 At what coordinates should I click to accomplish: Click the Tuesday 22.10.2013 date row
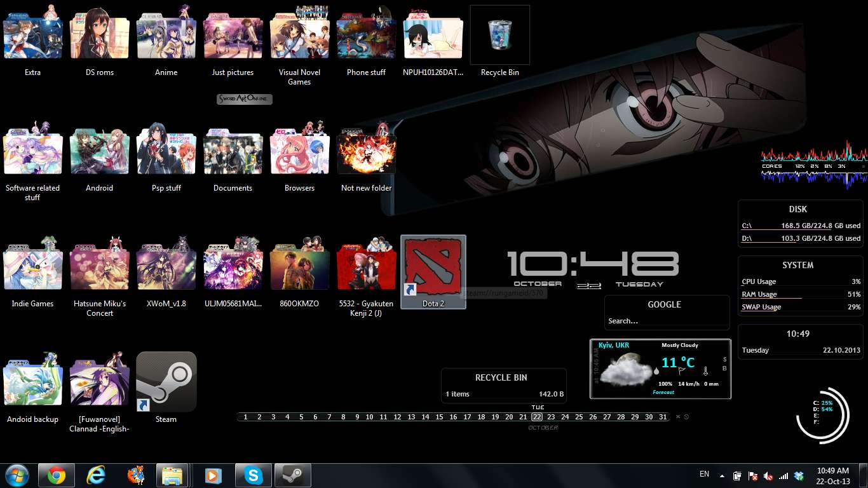tap(801, 350)
